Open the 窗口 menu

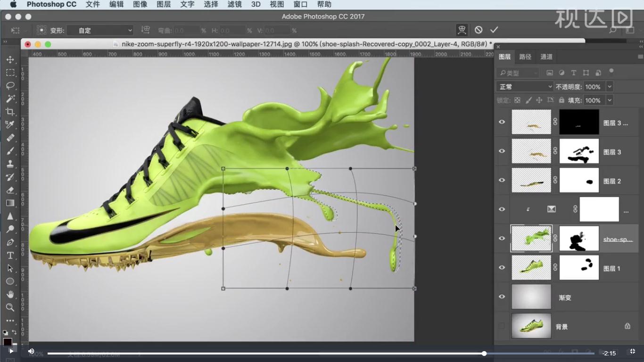[300, 4]
